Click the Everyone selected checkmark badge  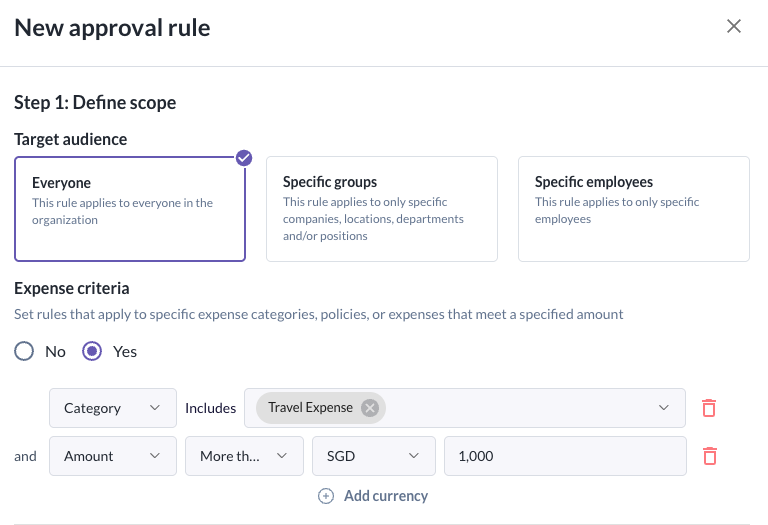[243, 158]
